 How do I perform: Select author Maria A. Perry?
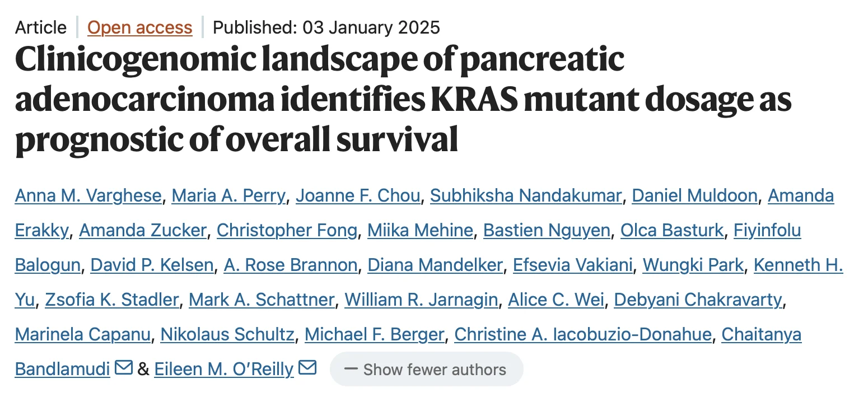click(228, 195)
